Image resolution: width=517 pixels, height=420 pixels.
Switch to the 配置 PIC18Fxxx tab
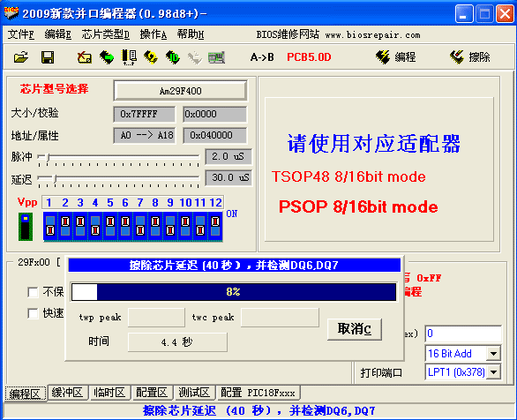click(x=258, y=393)
